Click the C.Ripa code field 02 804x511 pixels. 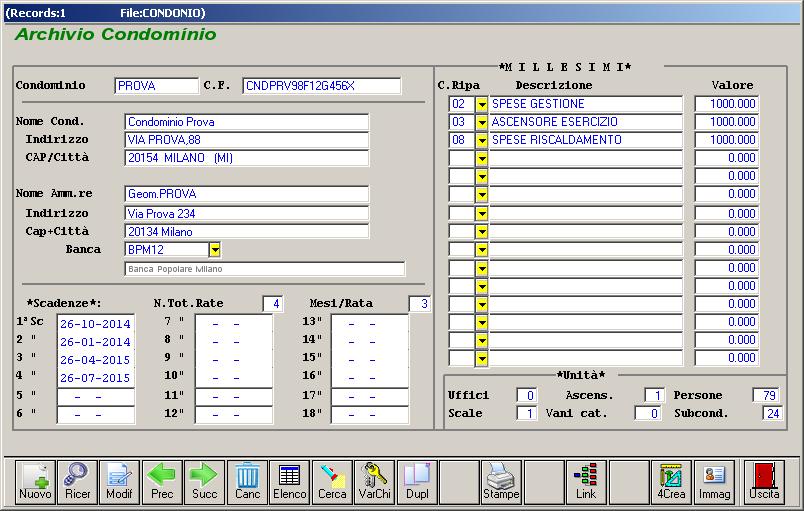point(462,104)
